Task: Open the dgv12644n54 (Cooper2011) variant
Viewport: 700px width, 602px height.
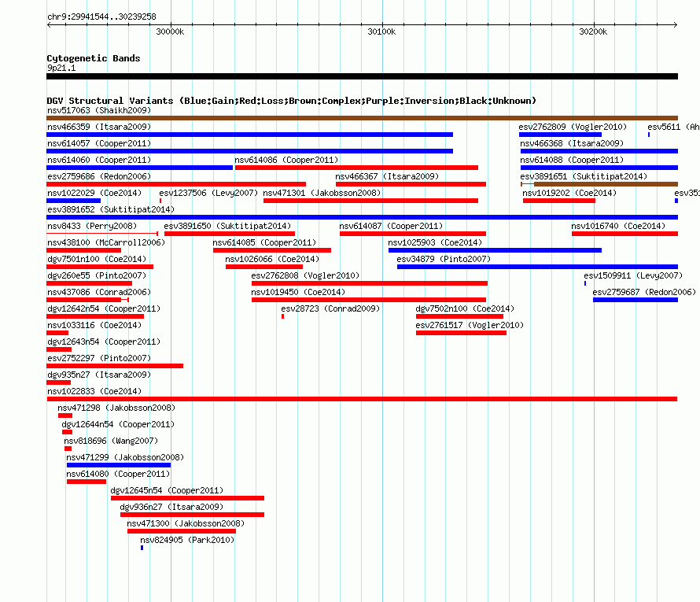Action: click(x=68, y=432)
